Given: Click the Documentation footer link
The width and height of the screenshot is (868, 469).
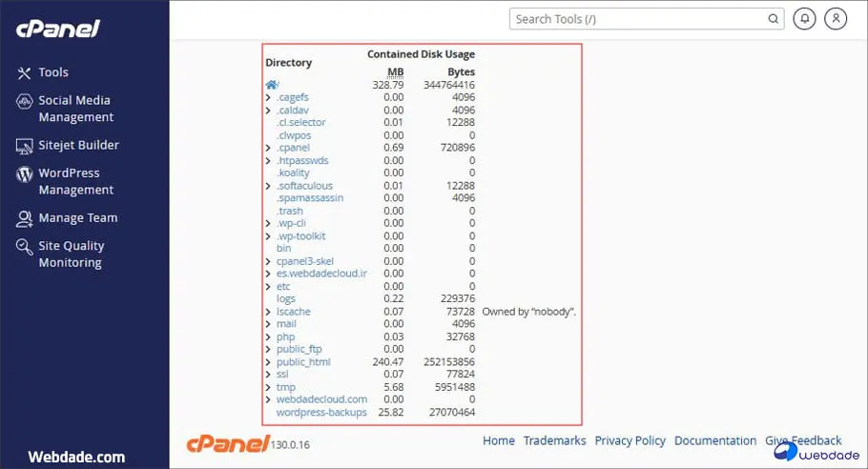Looking at the screenshot, I should click(x=714, y=440).
